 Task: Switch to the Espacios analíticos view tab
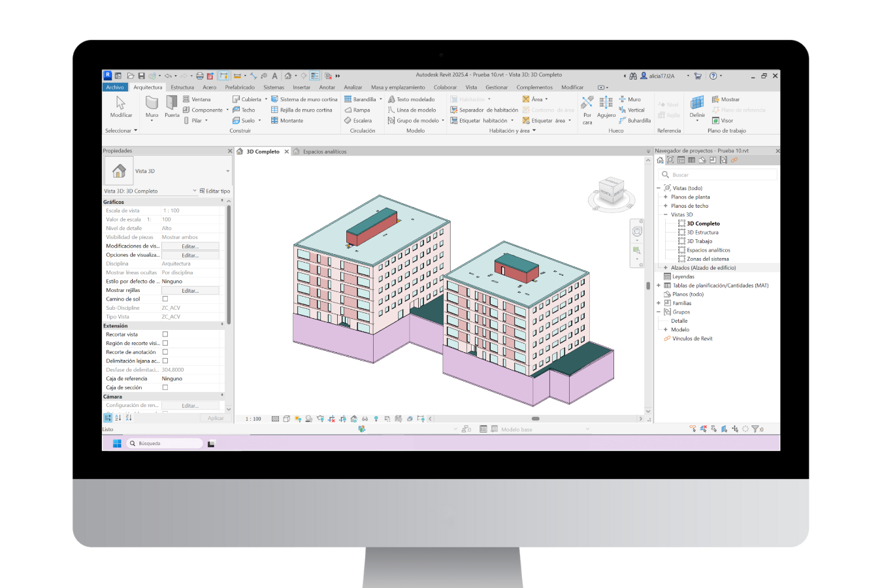point(324,152)
